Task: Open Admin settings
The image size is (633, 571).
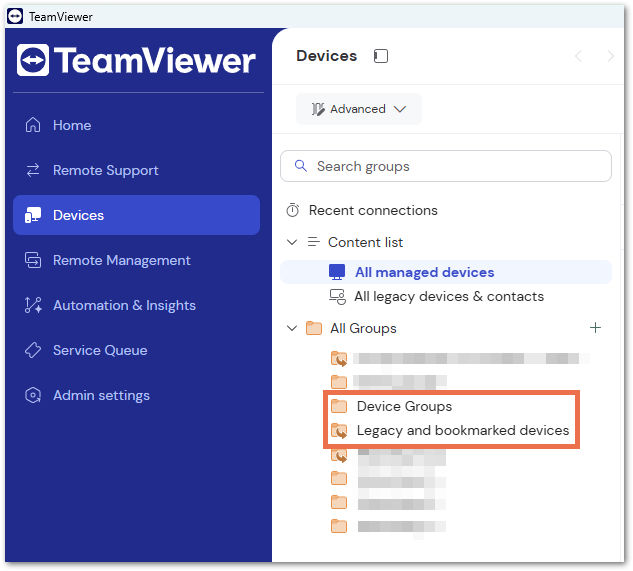Action: click(x=101, y=395)
